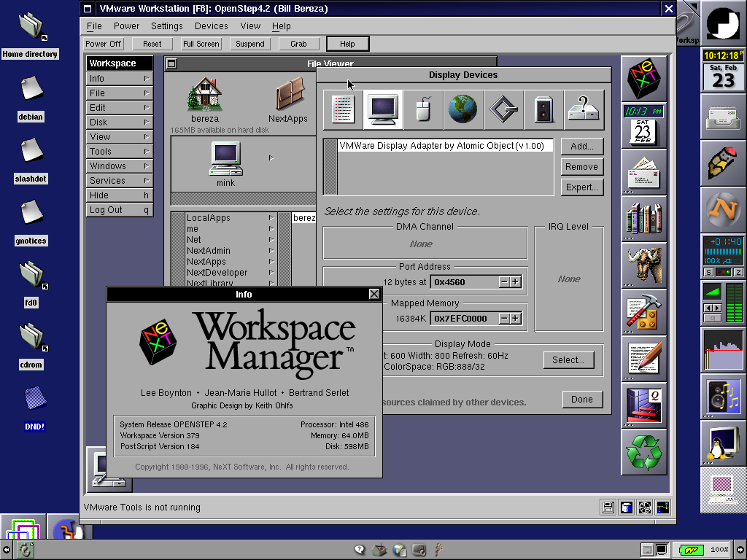747x560 pixels.
Task: Open the Info submenu in Workspace menu
Action: pos(120,79)
